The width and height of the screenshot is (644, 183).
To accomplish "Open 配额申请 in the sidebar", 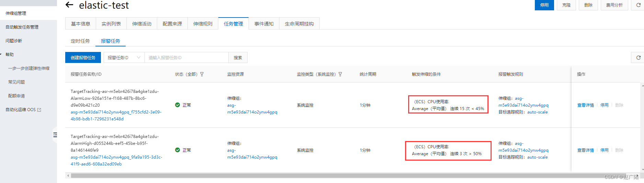I will pyautogui.click(x=16, y=96).
